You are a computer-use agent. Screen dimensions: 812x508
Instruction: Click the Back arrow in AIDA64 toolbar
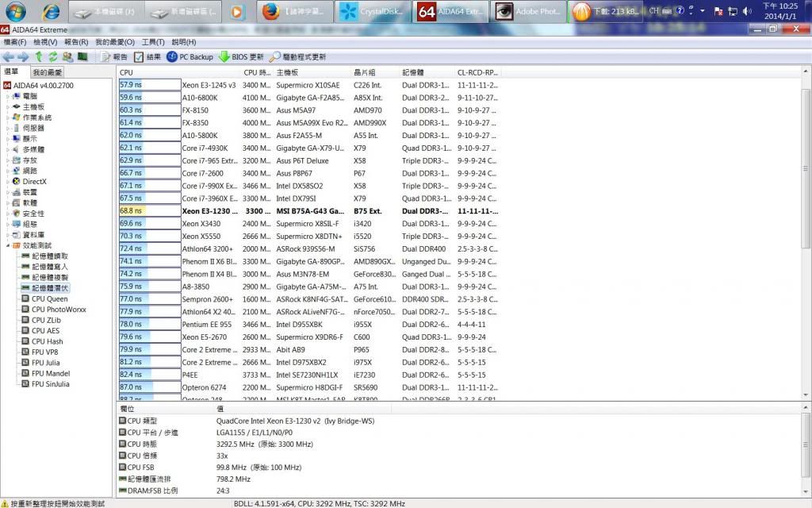[x=8, y=57]
